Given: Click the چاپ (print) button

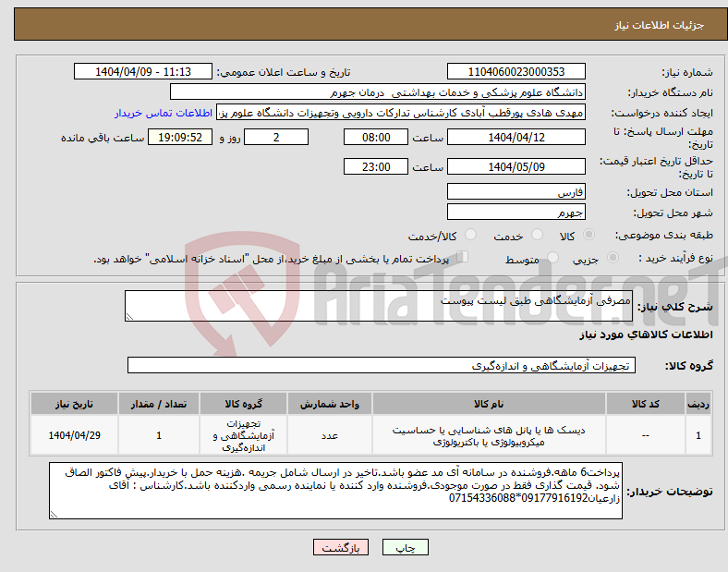Looking at the screenshot, I should [x=405, y=547].
